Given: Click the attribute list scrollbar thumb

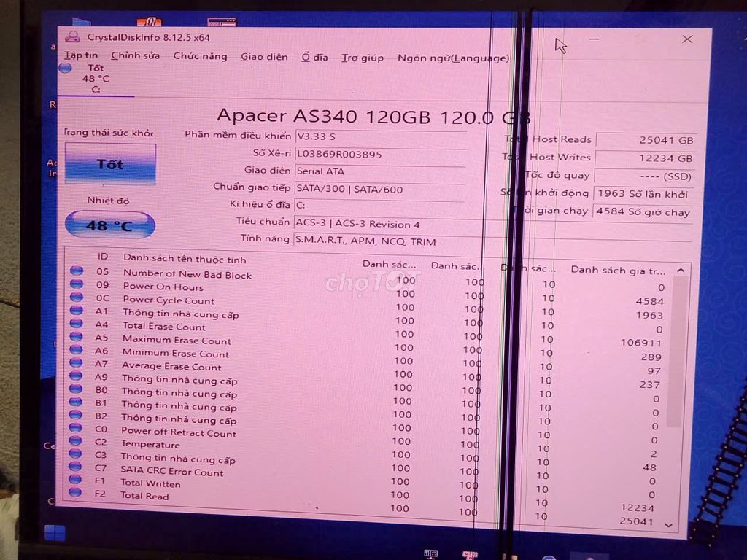Looking at the screenshot, I should [x=676, y=351].
